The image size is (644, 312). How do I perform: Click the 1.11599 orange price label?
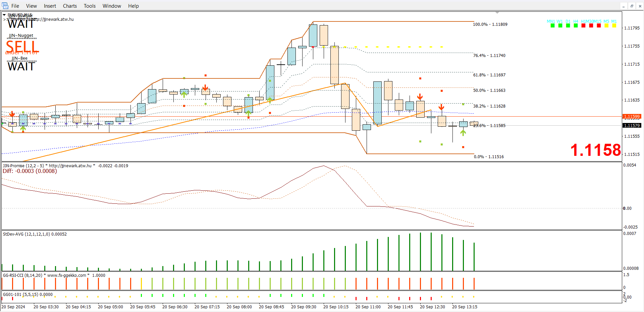click(632, 117)
